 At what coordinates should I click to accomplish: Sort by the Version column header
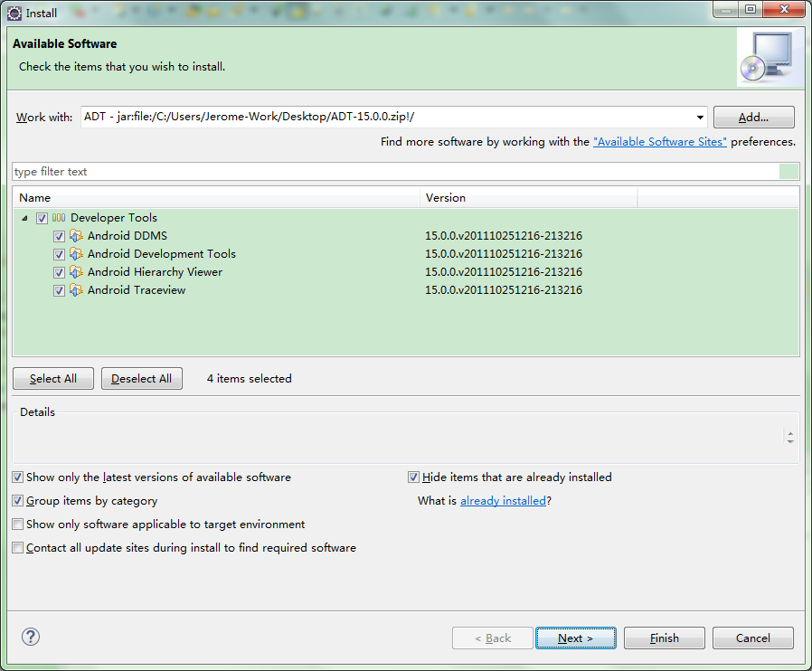(529, 198)
